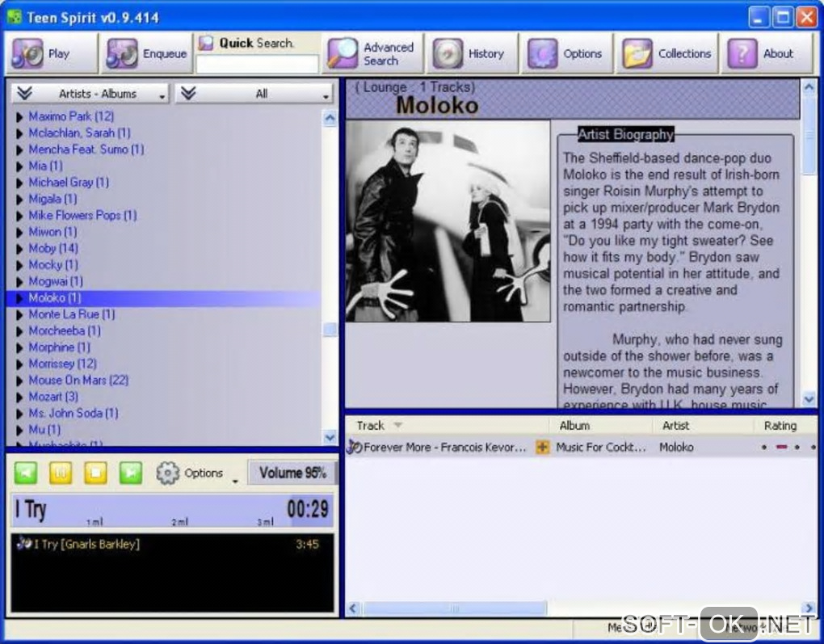Screen dimensions: 824x644
Task: Open the History disc icon
Action: pos(448,53)
